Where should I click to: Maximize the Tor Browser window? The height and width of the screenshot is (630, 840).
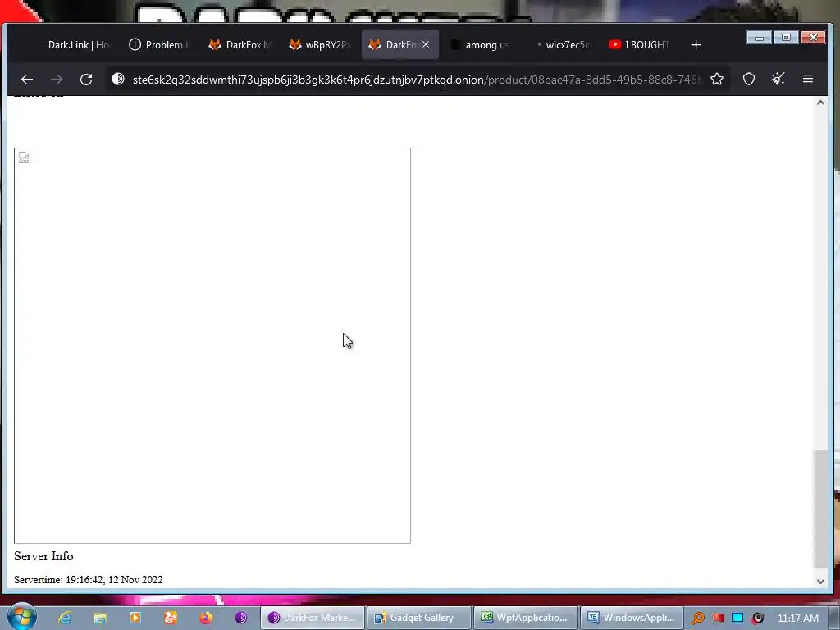(786, 38)
